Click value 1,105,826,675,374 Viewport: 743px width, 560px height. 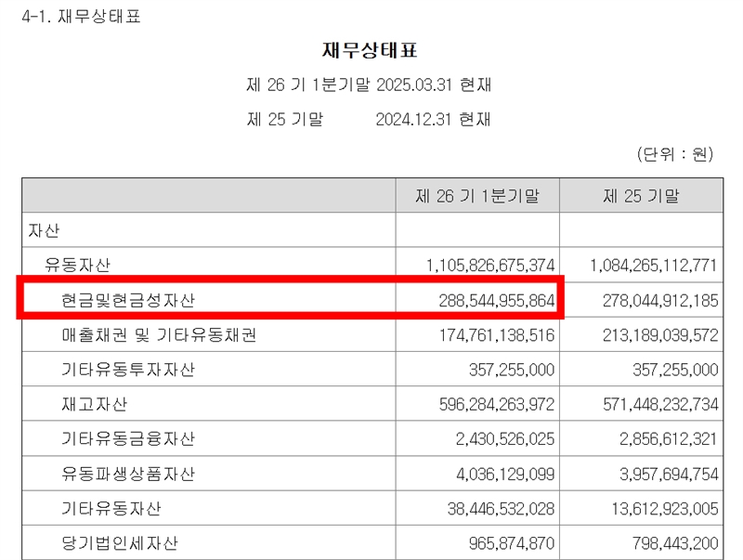[x=490, y=266]
